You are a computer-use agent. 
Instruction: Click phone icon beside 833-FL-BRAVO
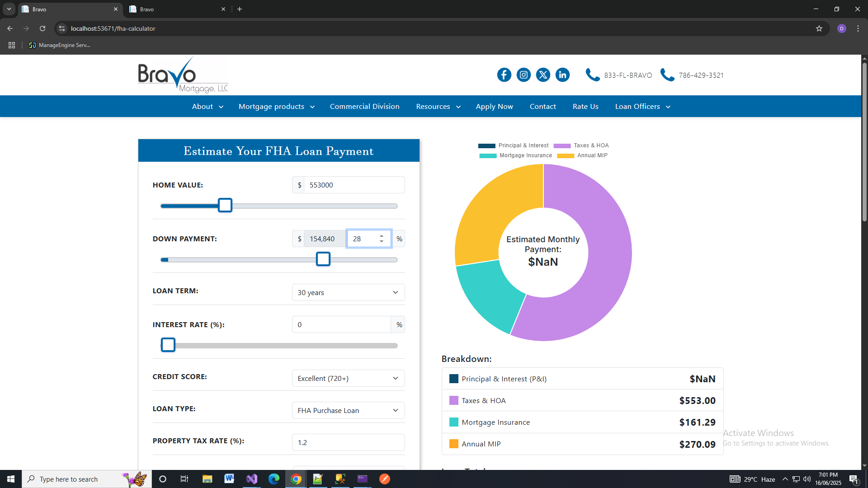pyautogui.click(x=592, y=75)
